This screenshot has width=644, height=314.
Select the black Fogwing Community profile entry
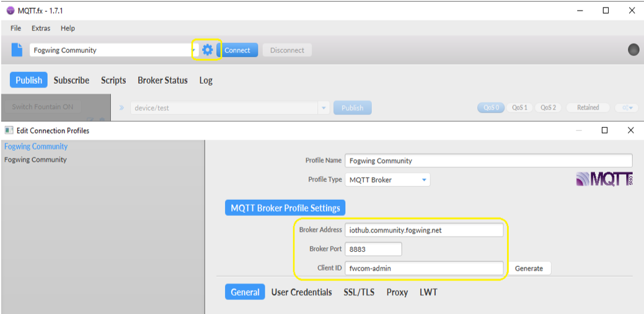35,159
